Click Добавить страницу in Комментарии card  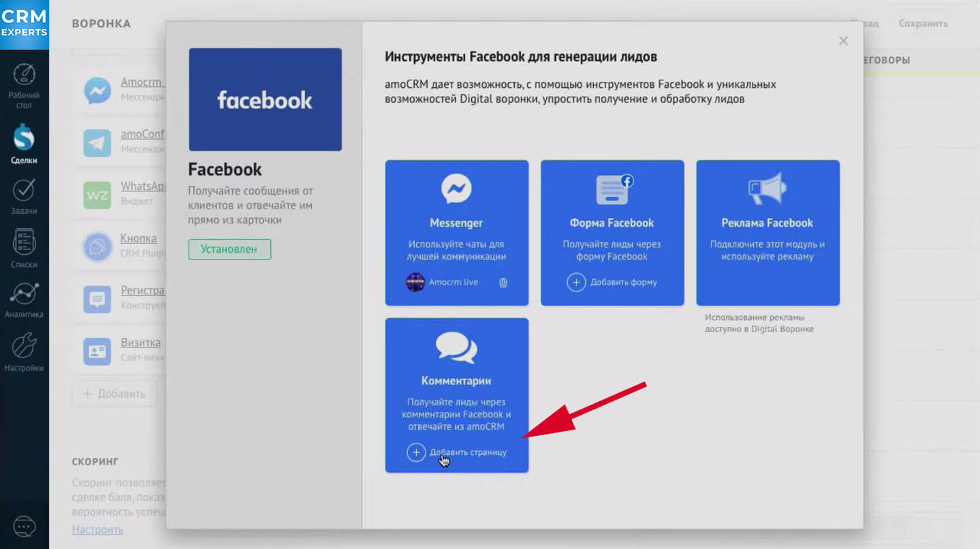468,452
